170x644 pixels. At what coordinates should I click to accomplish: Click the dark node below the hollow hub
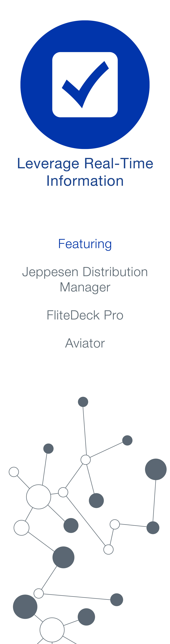96,500
